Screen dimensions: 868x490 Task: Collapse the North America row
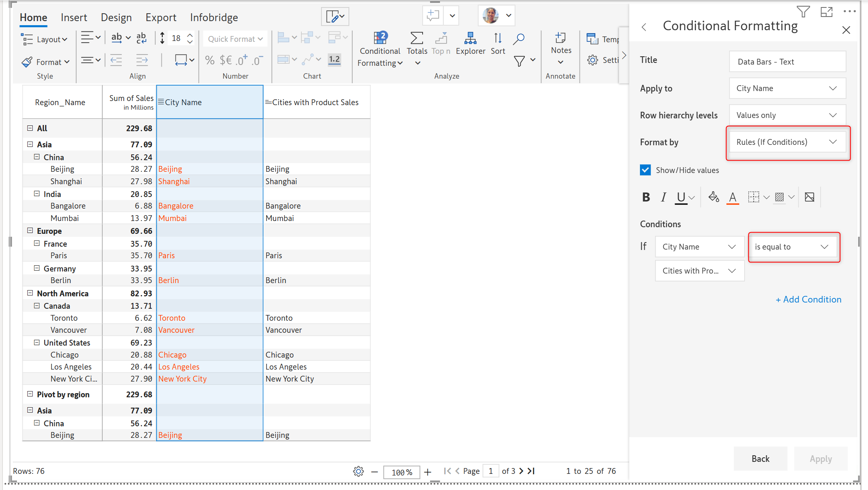(30, 293)
